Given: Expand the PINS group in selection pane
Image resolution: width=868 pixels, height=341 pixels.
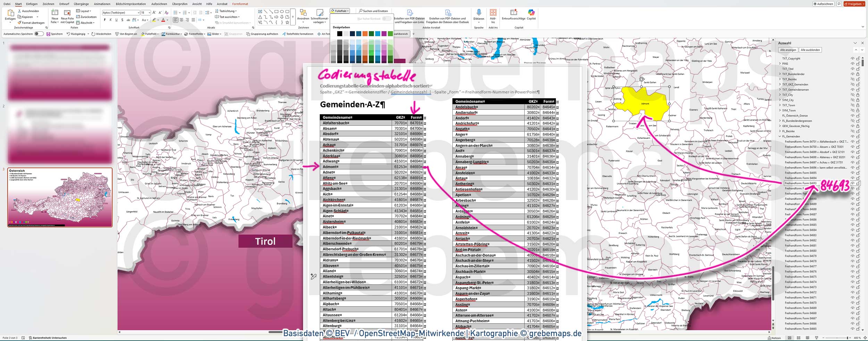Looking at the screenshot, I should tap(780, 64).
